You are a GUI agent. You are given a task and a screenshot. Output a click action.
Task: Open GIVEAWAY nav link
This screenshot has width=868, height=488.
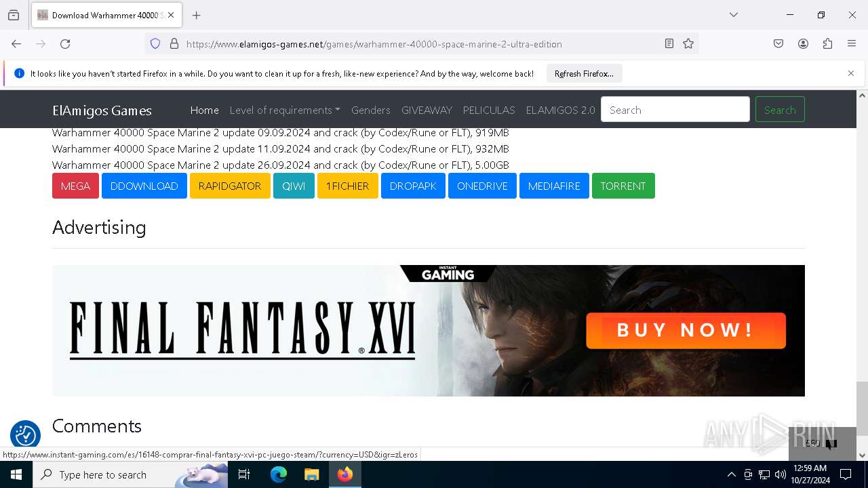click(x=427, y=110)
